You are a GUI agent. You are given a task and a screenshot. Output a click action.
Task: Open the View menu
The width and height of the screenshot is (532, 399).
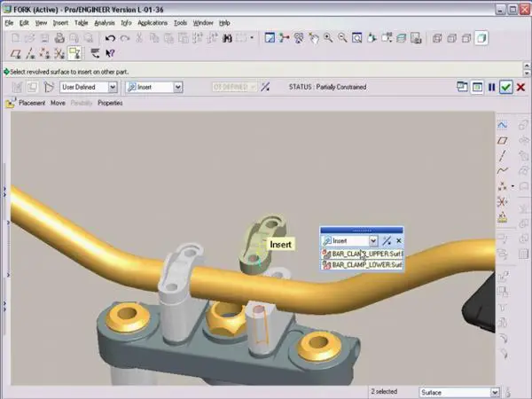(41, 23)
